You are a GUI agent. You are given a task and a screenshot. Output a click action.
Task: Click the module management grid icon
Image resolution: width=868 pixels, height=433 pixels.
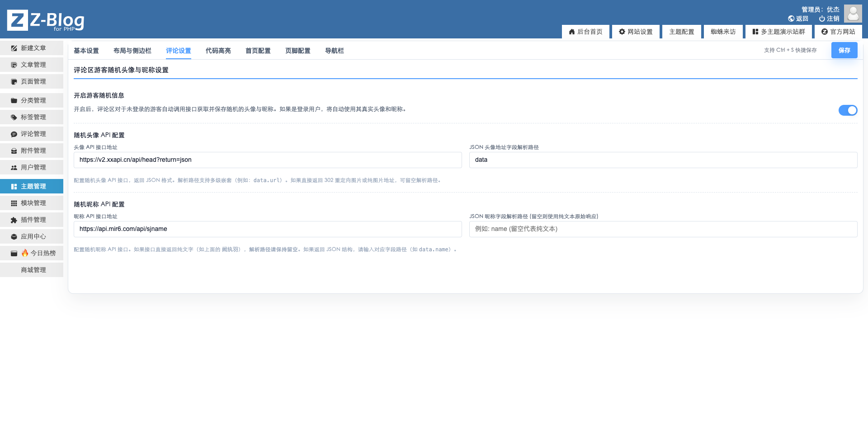click(14, 203)
